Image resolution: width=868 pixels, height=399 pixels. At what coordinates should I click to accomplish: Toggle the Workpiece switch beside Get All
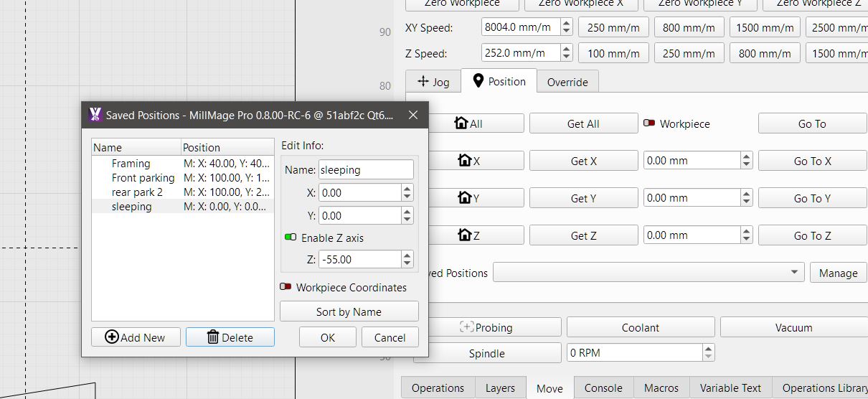coord(649,123)
